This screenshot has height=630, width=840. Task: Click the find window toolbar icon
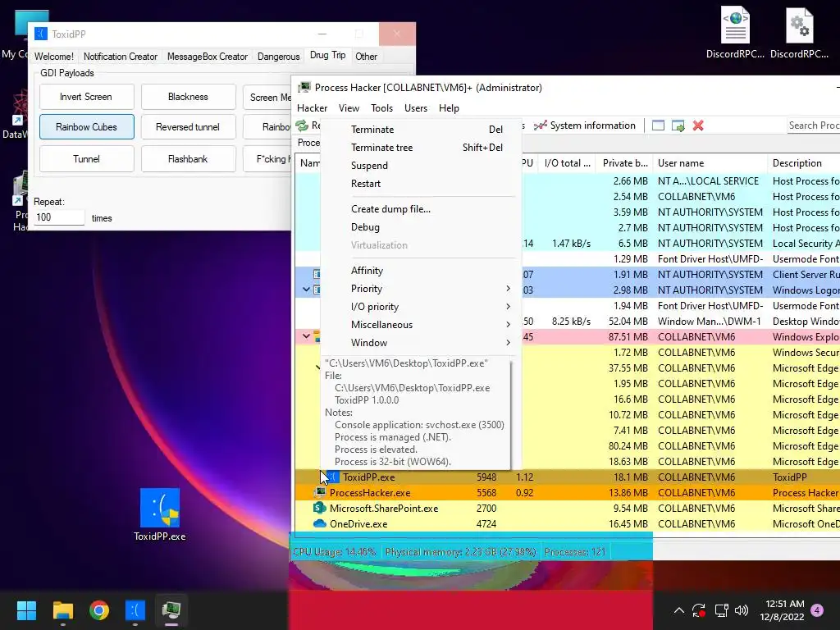pos(658,126)
